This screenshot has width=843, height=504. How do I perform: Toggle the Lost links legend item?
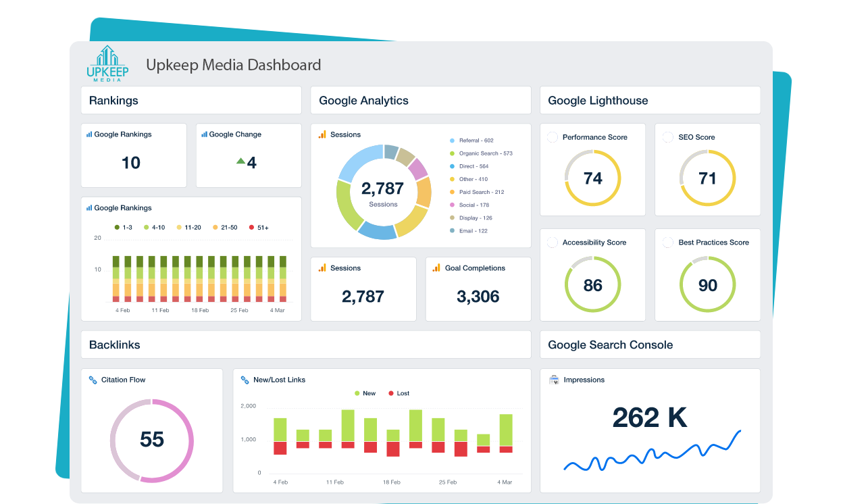click(x=399, y=393)
